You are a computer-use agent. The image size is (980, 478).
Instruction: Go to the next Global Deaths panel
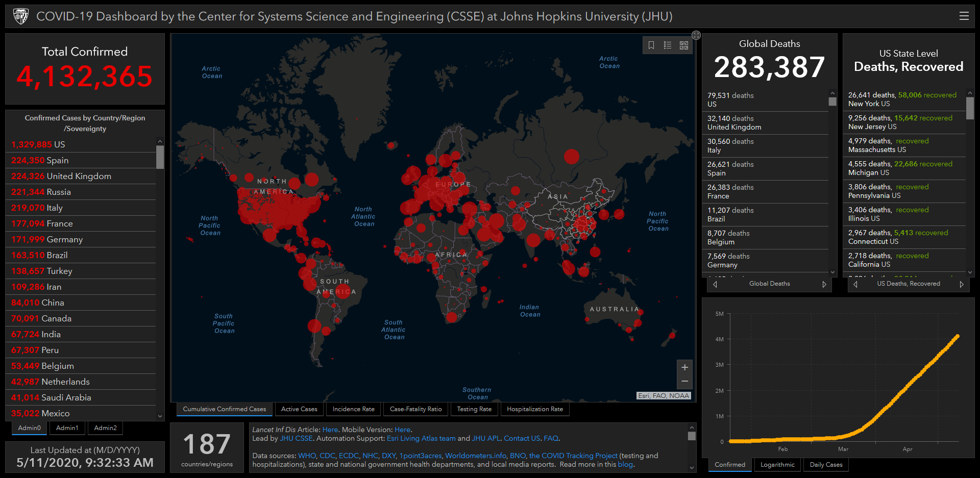(824, 284)
